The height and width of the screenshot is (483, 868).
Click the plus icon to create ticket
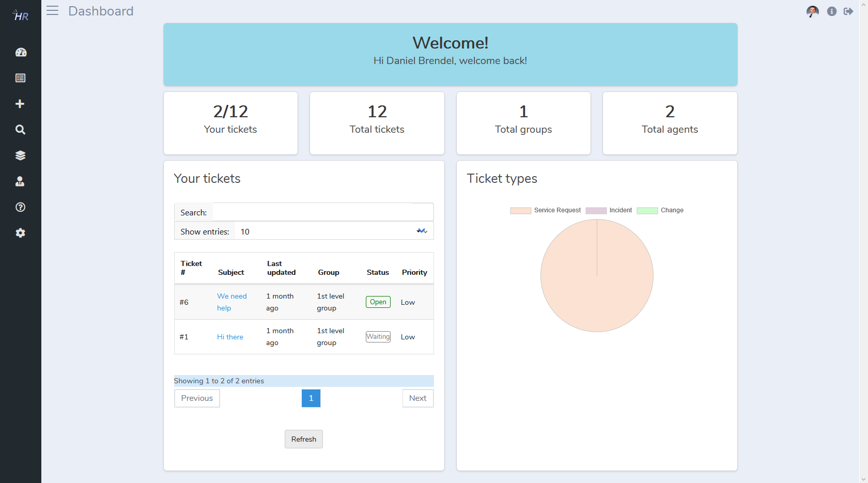point(20,104)
